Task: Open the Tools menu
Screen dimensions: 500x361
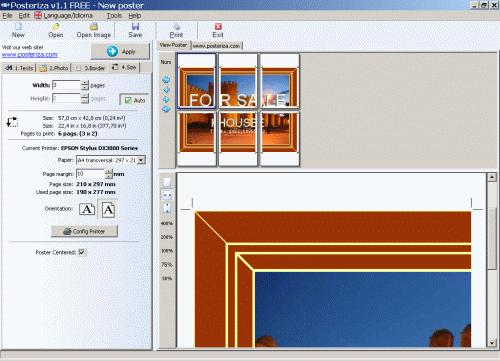Action: click(x=114, y=16)
